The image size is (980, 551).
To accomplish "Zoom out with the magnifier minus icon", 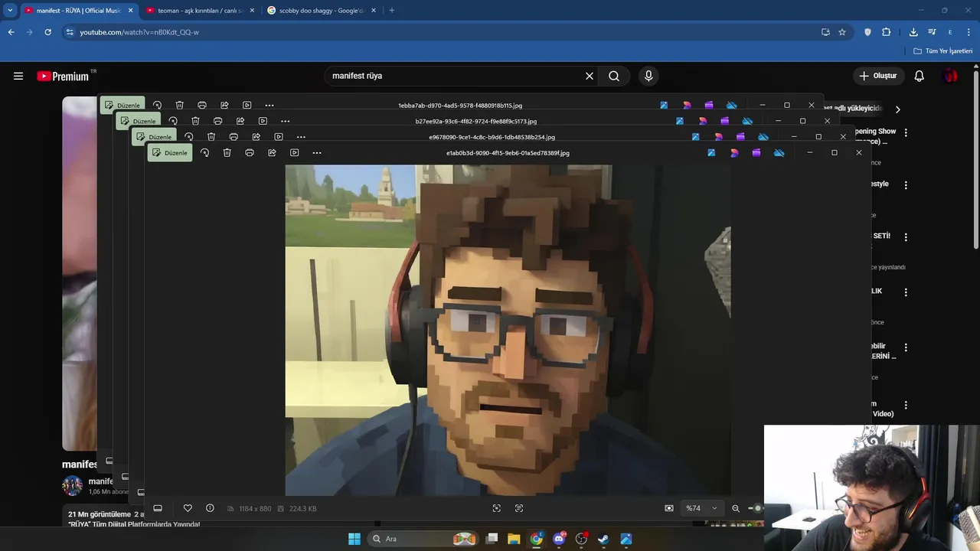I will [x=736, y=508].
